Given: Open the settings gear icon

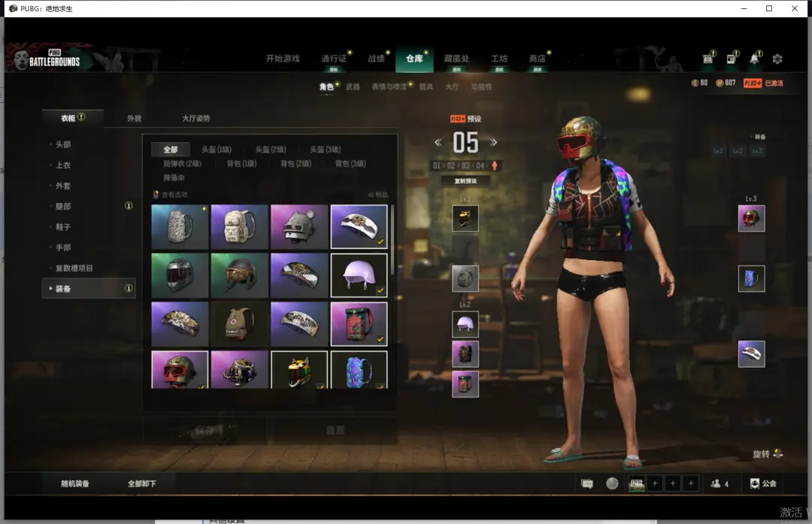Looking at the screenshot, I should [777, 59].
